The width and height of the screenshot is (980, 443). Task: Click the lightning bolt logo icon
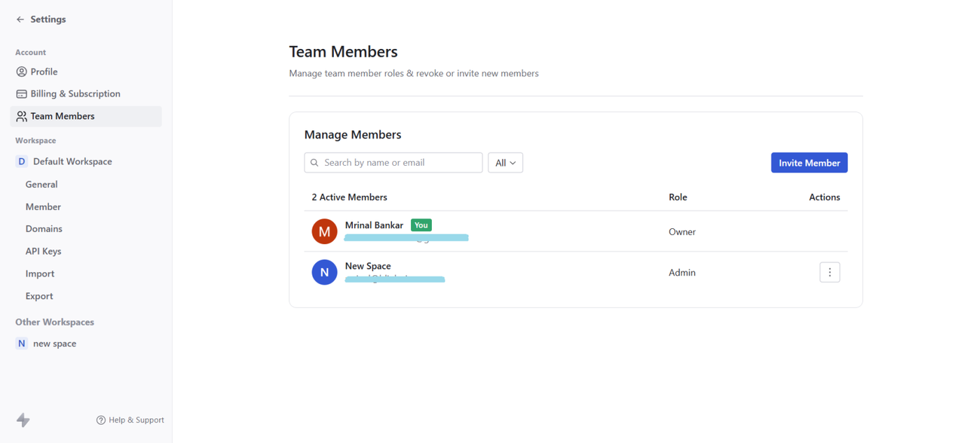tap(23, 420)
